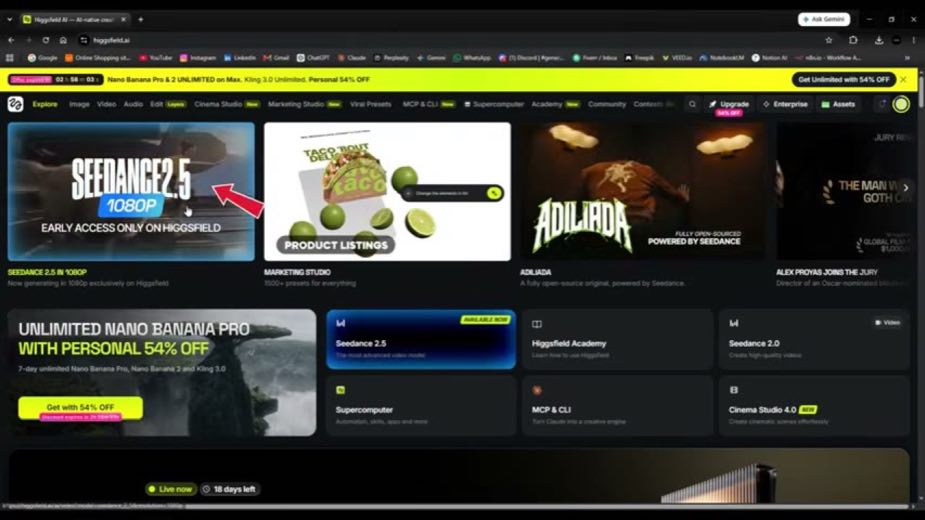The height and width of the screenshot is (520, 925).
Task: Open the LinkedIn bookmark
Action: tap(240, 58)
